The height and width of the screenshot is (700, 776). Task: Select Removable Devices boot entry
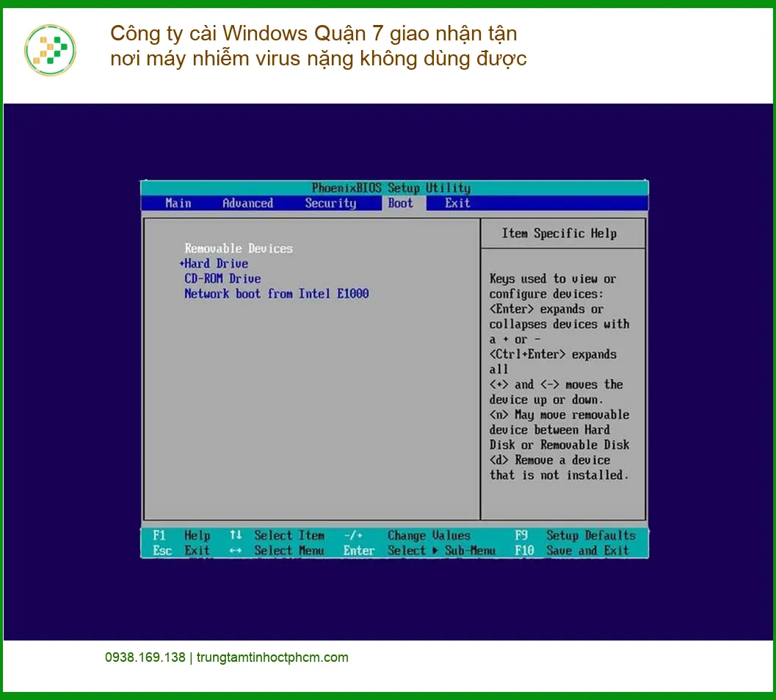(x=239, y=248)
